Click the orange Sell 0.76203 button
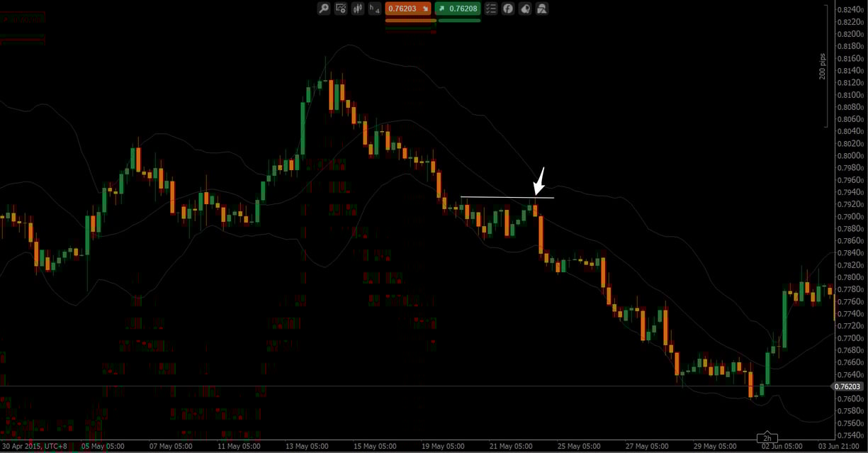868x453 pixels. click(x=408, y=9)
